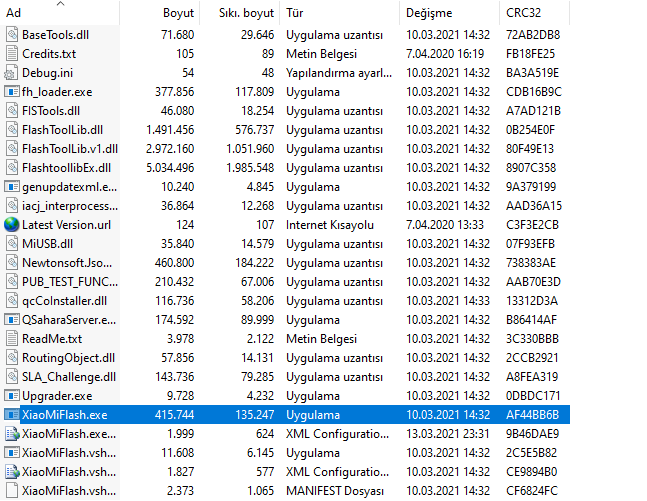Click the CRC32 value 0DBDC171
Viewport: 647px width, 501px height.
(533, 396)
